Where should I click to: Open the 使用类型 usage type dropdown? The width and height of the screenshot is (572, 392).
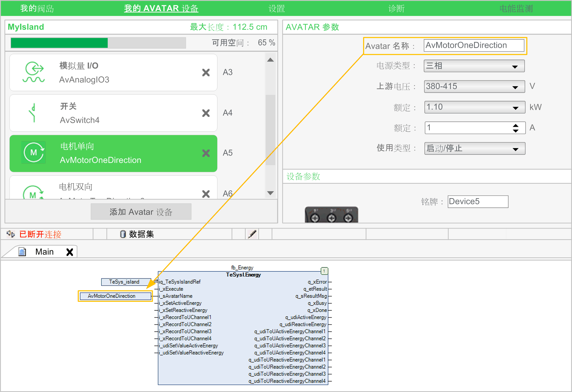pyautogui.click(x=516, y=148)
